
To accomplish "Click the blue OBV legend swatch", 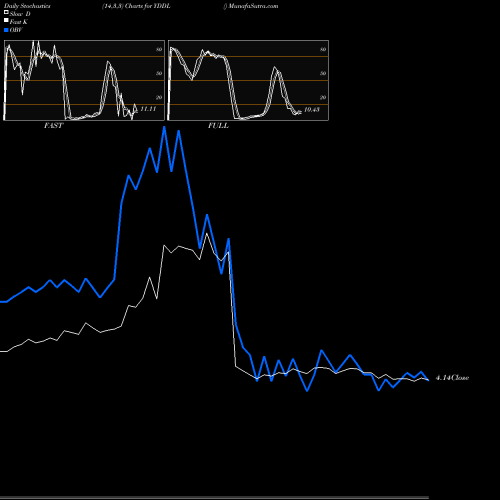I will tap(6, 30).
